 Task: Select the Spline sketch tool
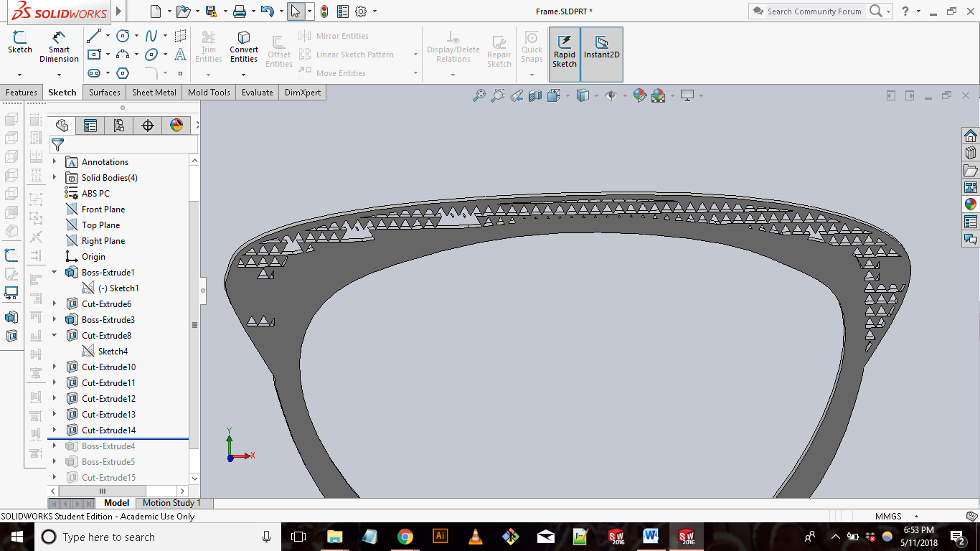pyautogui.click(x=151, y=36)
